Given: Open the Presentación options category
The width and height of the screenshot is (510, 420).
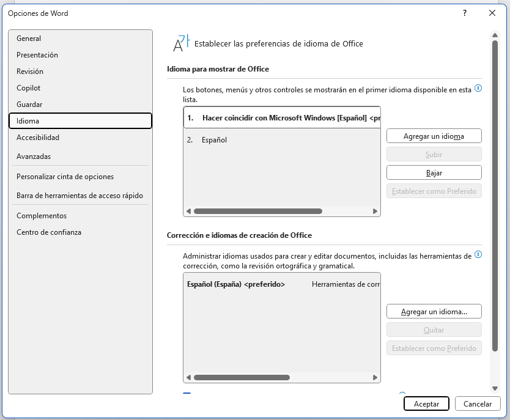Looking at the screenshot, I should tap(80, 55).
